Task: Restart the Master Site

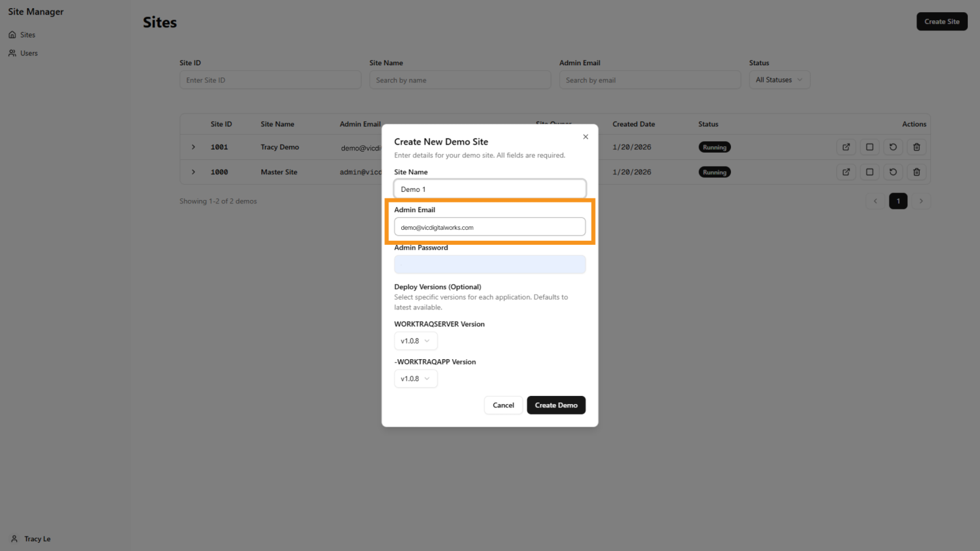Action: point(892,172)
